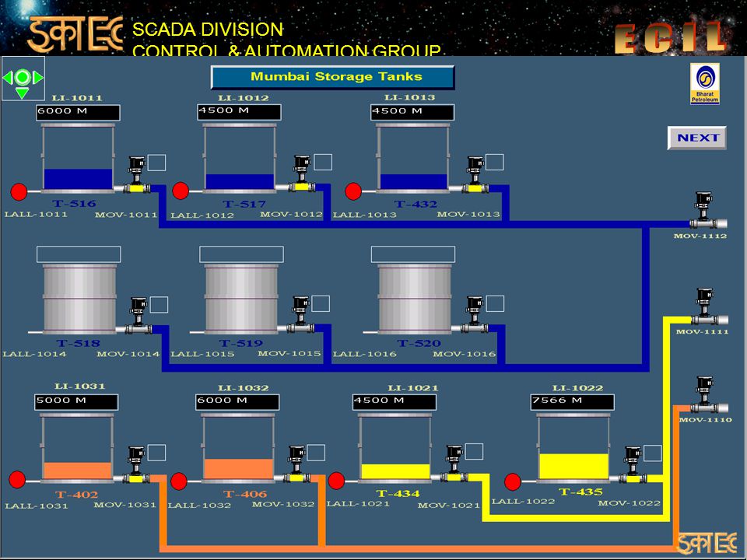747x560 pixels.
Task: Go to the NEXT screen
Action: tap(697, 138)
